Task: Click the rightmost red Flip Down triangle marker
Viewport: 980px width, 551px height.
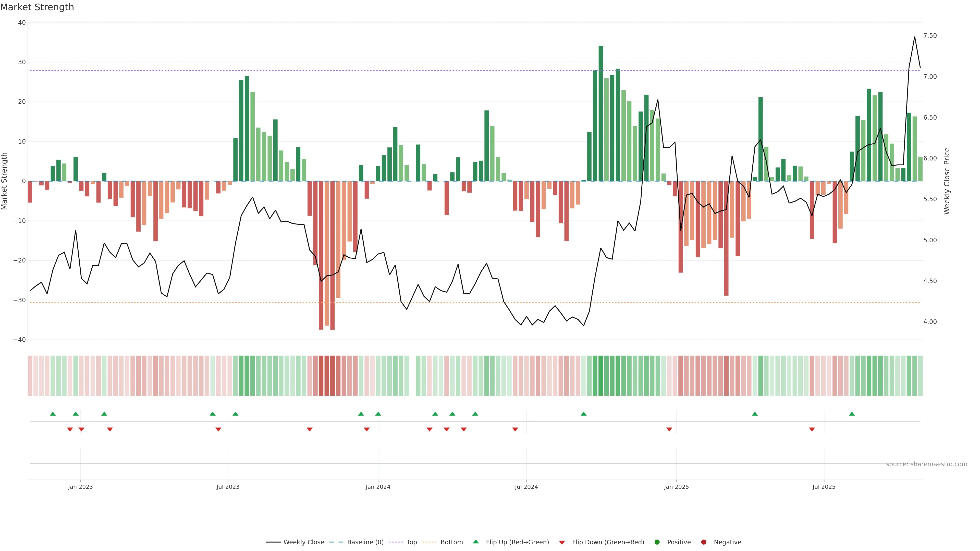Action: [812, 429]
